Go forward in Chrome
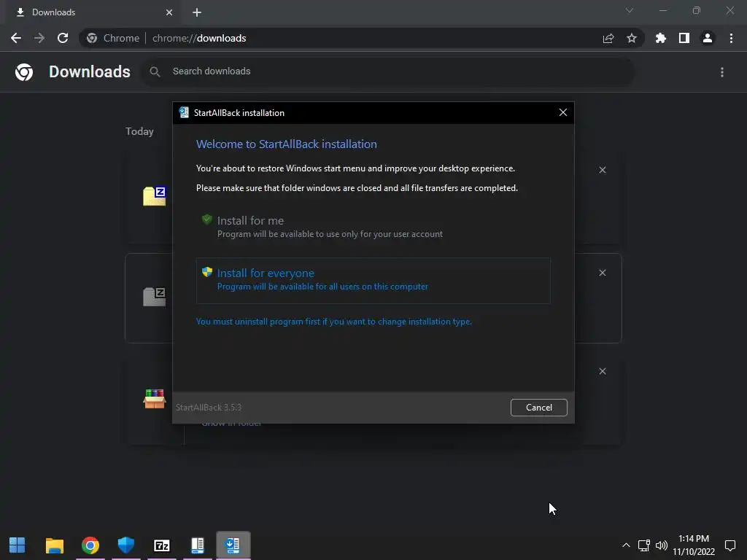Viewport: 747px width, 560px height. click(x=39, y=38)
